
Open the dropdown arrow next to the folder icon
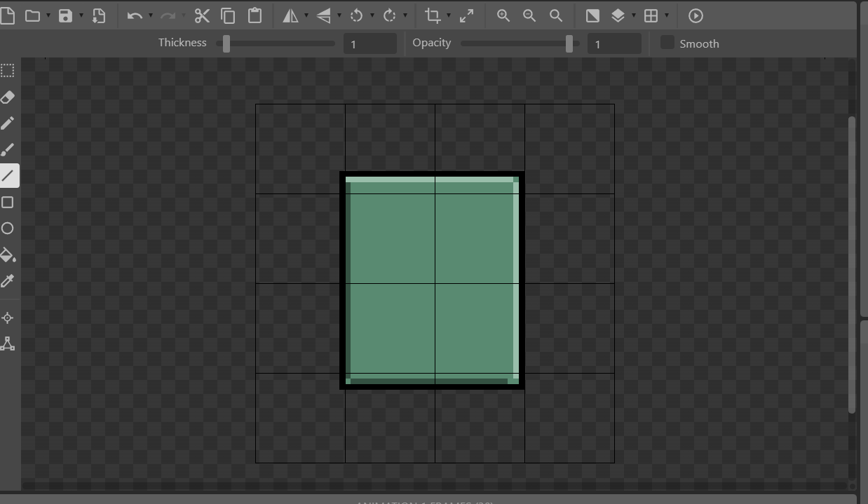click(x=48, y=15)
